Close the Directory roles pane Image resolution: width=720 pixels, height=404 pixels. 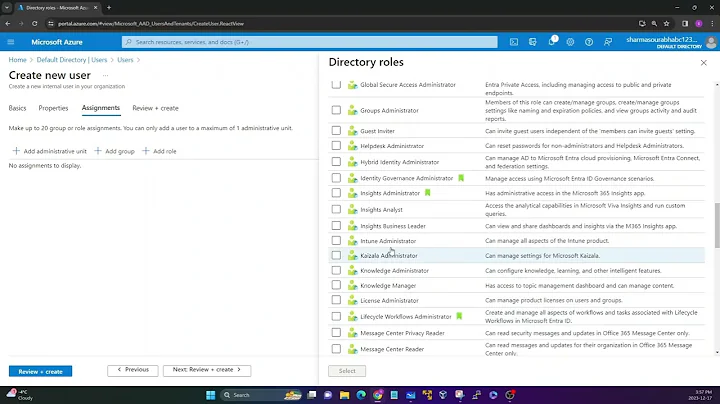pyautogui.click(x=703, y=62)
